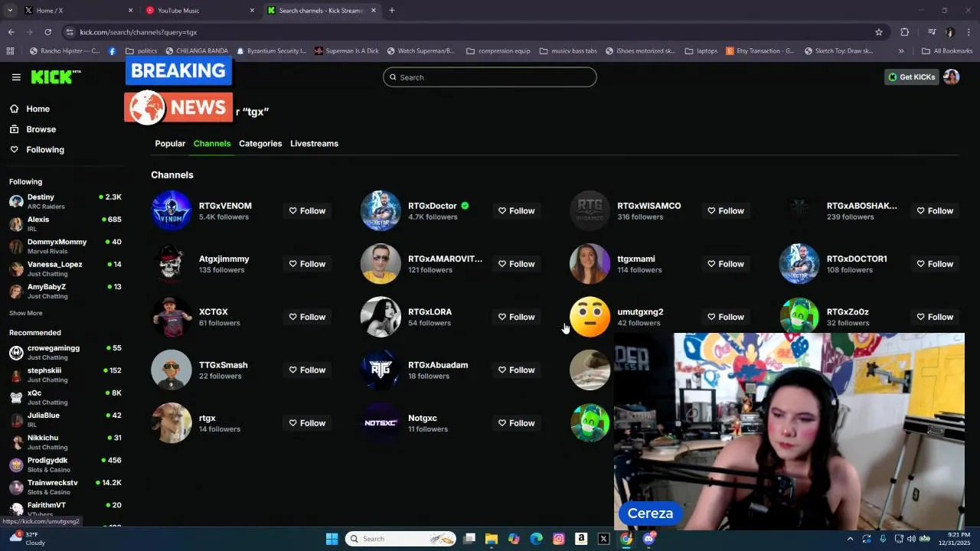980x551 pixels.
Task: Open Alexis stream in Following list
Action: pyautogui.click(x=65, y=223)
